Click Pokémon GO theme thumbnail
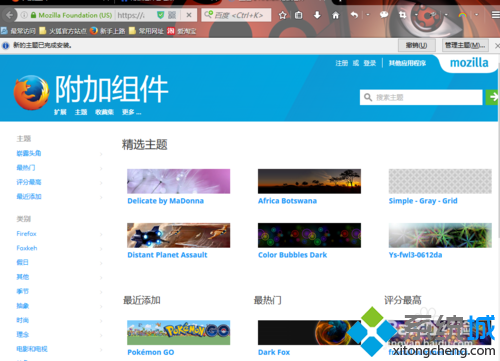Viewport: 500px width, 361px height. pos(179,332)
